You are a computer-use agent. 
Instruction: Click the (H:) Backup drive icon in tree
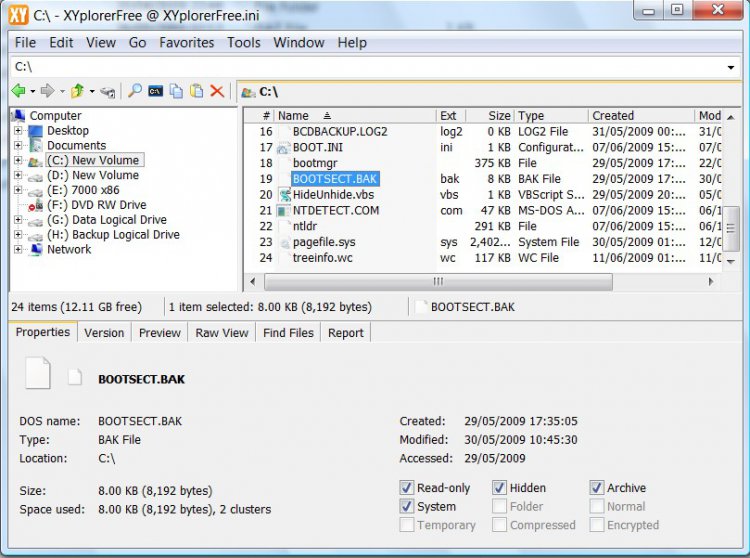[x=35, y=236]
